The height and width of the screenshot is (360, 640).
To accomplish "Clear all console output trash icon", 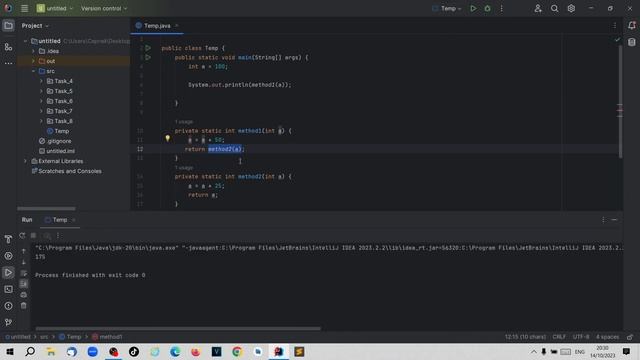I will pyautogui.click(x=24, y=305).
